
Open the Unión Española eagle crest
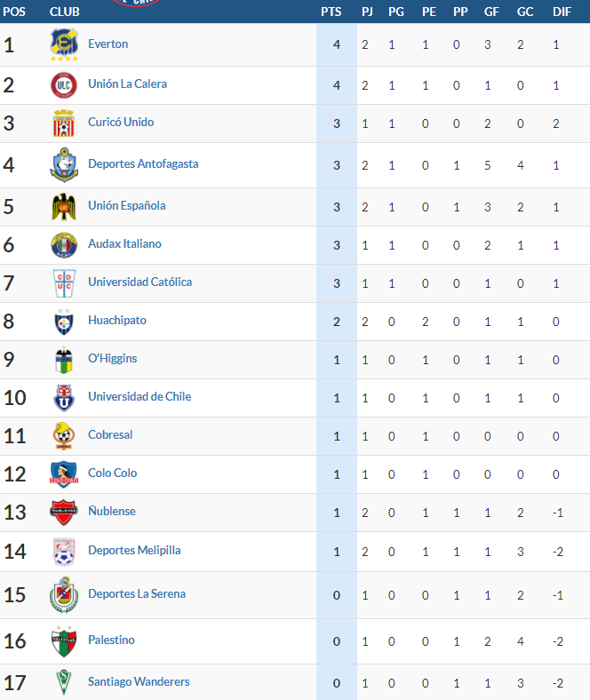click(64, 207)
